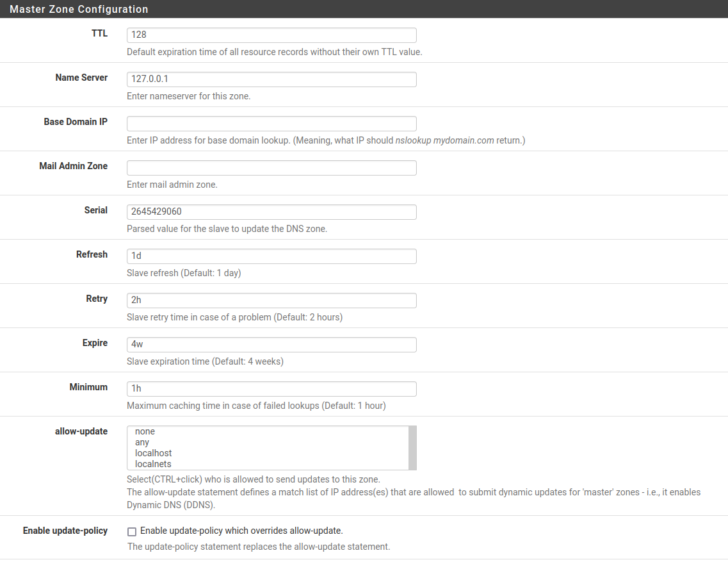This screenshot has height=562, width=728.
Task: Click the TTL input field
Action: pos(271,35)
